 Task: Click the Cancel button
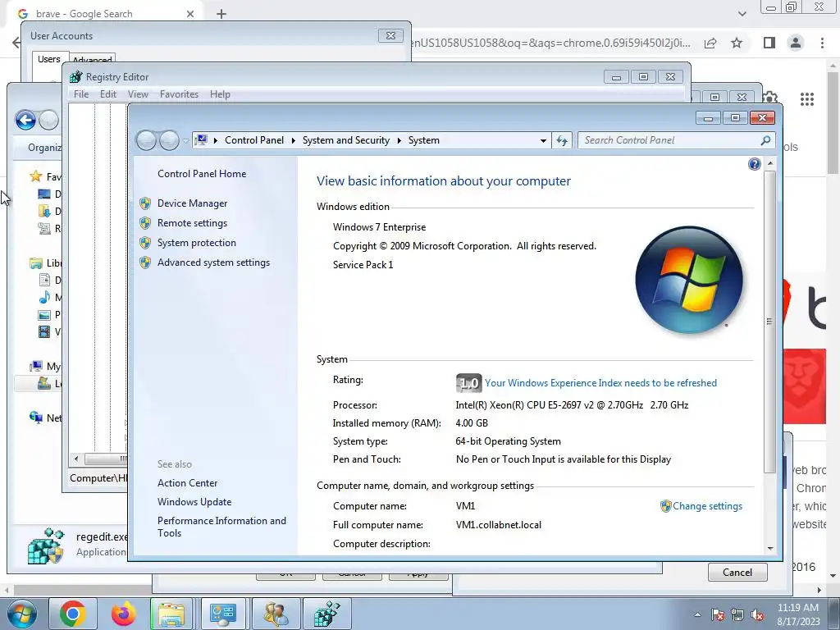click(x=737, y=572)
